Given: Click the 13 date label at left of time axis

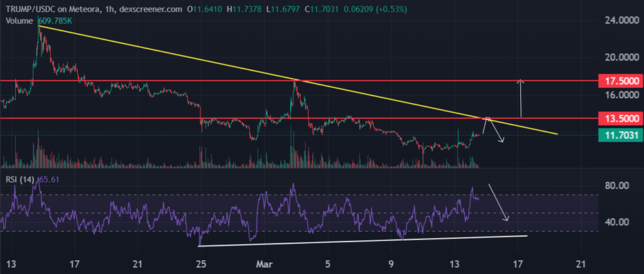Looking at the screenshot, I should point(12,264).
